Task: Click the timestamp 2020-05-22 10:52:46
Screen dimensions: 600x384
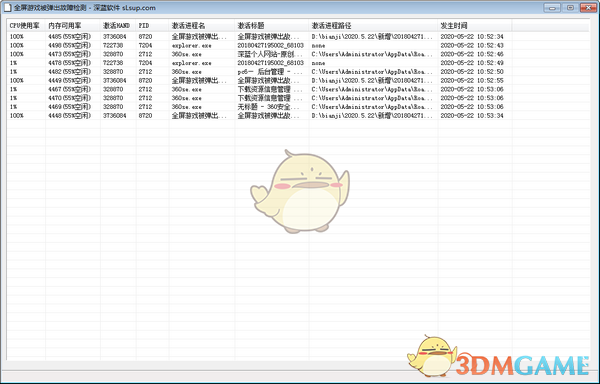Action: [x=472, y=54]
